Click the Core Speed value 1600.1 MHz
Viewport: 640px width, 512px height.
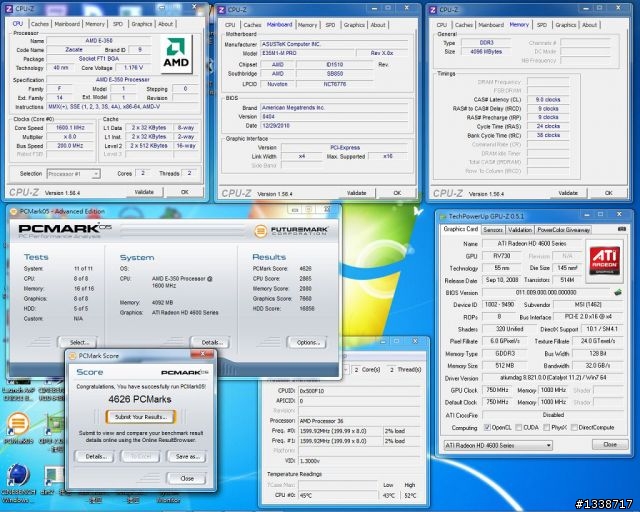[70, 128]
